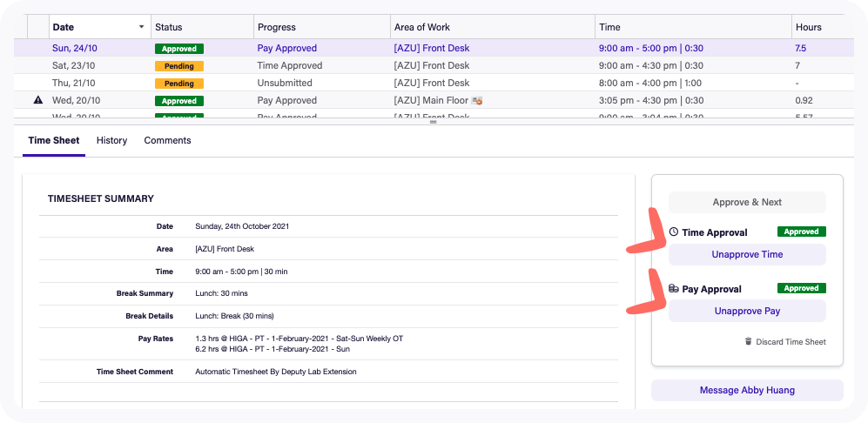Click the Approved badge on Wed, 20/10 row
Screen dimensions: 868x423
click(x=179, y=101)
